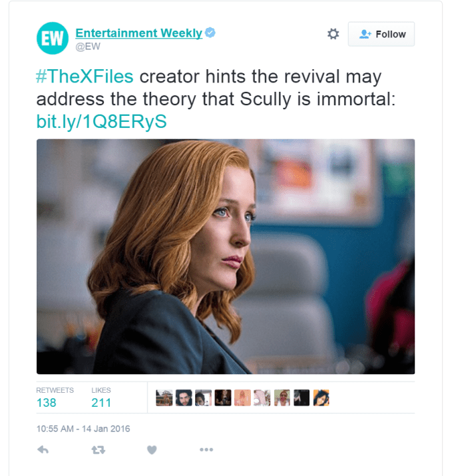The width and height of the screenshot is (450, 476).
Task: Click the last liker's avatar thumbnail
Action: 322,397
